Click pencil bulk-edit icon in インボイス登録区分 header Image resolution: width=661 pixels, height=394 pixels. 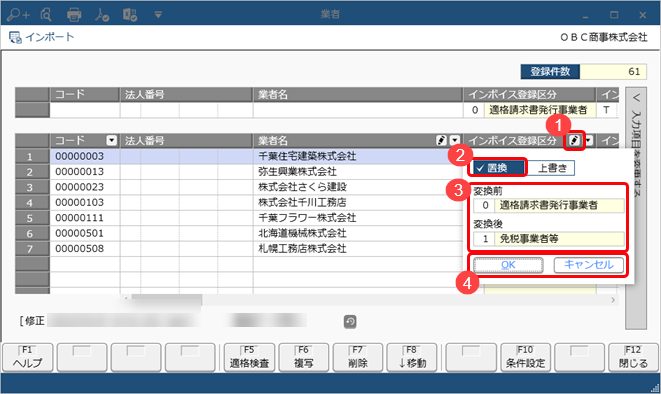pos(574,140)
